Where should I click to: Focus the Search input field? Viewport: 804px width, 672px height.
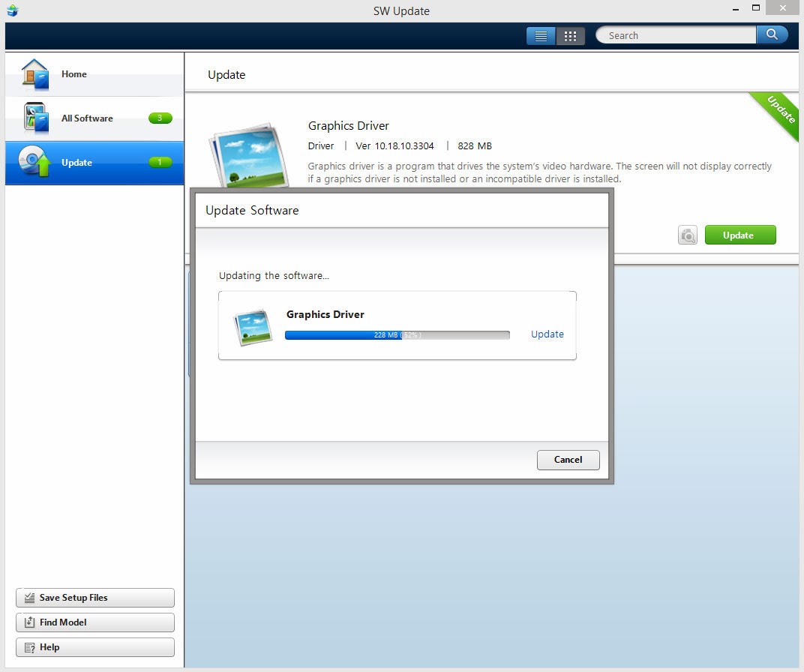pyautogui.click(x=676, y=35)
